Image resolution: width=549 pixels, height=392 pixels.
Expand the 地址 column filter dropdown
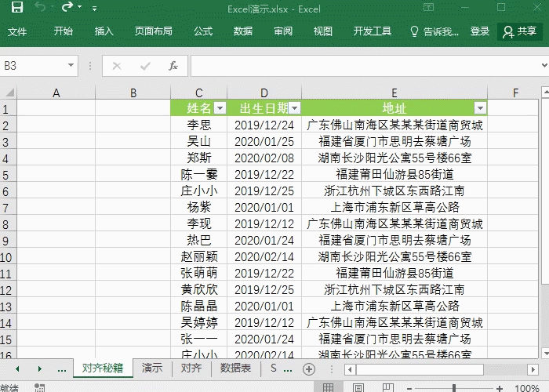[480, 108]
